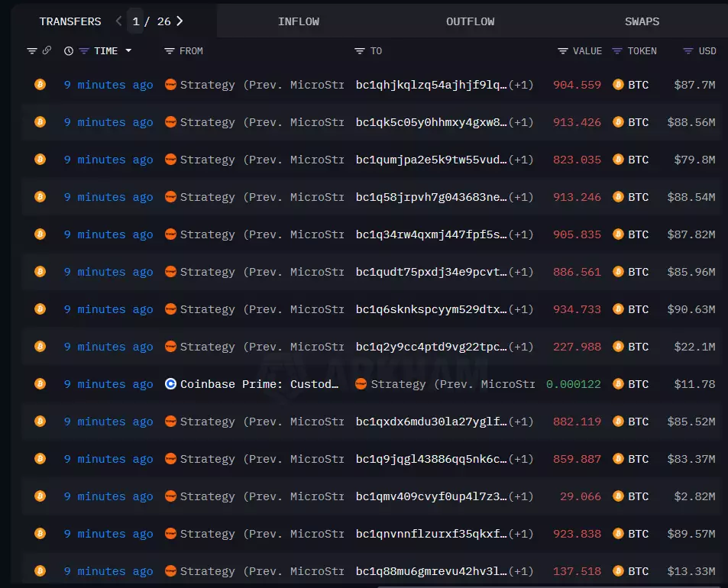Viewport: 728px width, 588px height.
Task: Open the leftmost filter icon in the header
Action: 32,51
